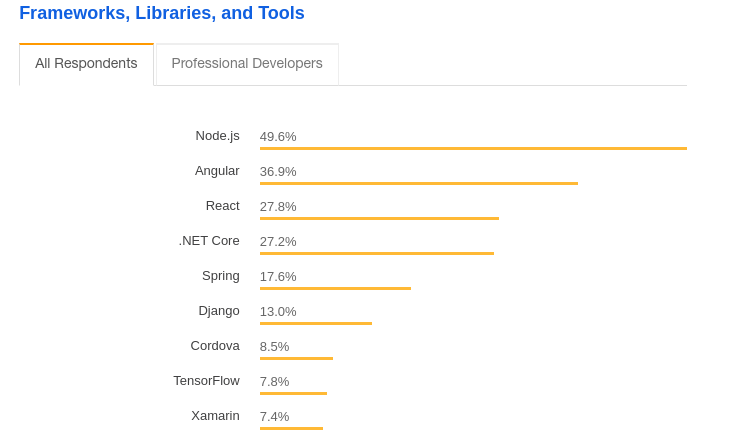The image size is (747, 438).
Task: Select the Xamarin 7.4% value
Action: pos(274,417)
